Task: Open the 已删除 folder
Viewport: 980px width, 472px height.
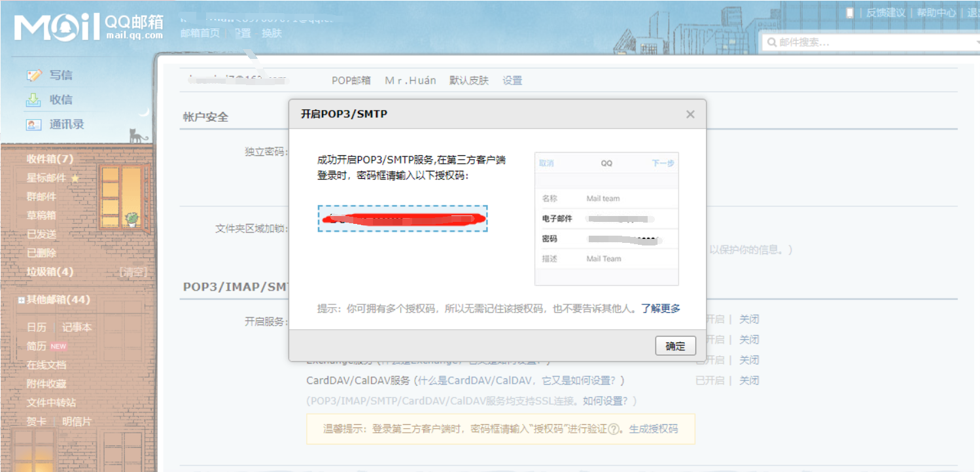Action: coord(41,253)
